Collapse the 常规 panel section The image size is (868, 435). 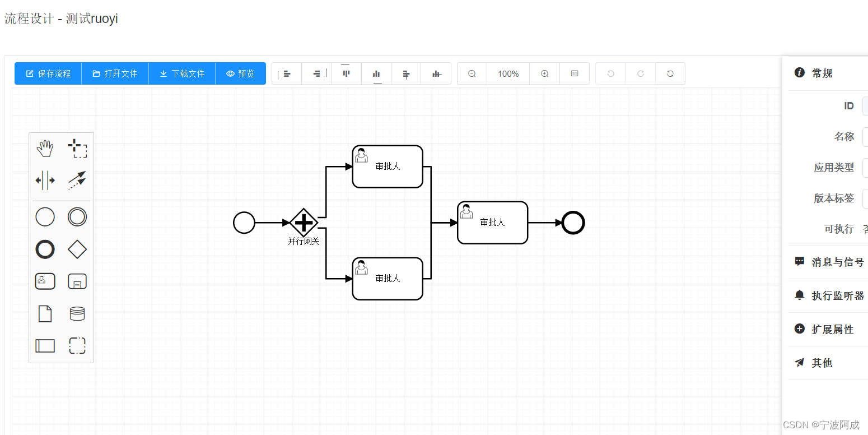point(828,73)
